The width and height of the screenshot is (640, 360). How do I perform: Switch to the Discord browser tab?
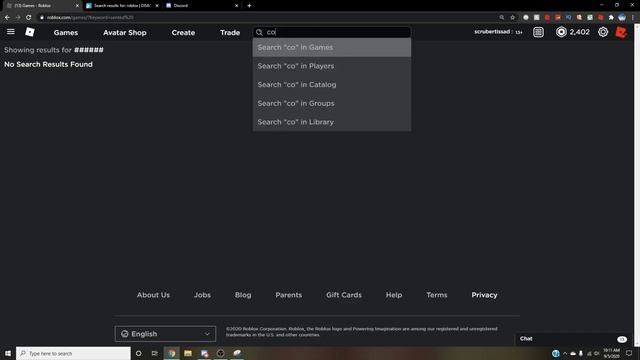click(202, 6)
